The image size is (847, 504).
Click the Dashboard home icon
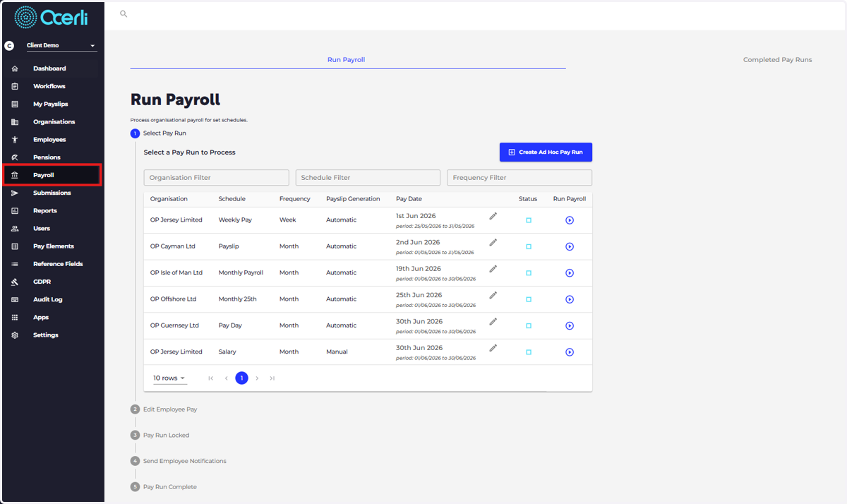click(x=15, y=68)
